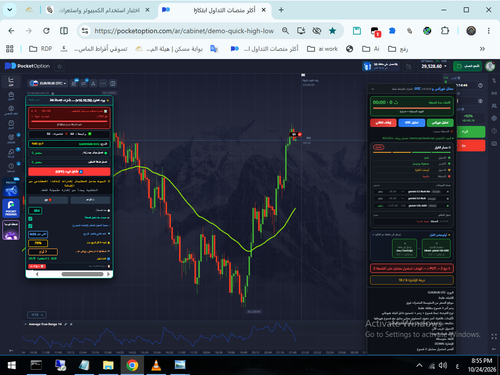Image resolution: width=500 pixels, height=375 pixels.
Task: Click the blue-bordered value field in bot panel
Action: (38, 234)
